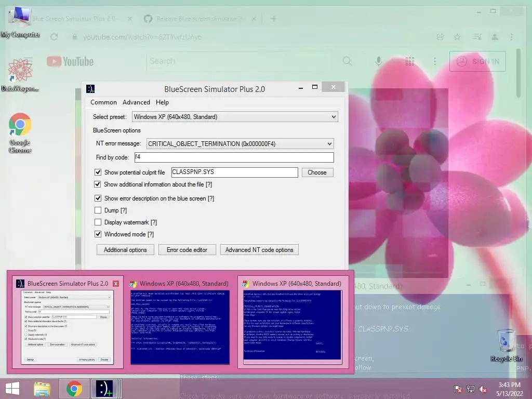
Task: Switch to Blue Screen Simulator Plus Chrome tab
Action: [74, 19]
